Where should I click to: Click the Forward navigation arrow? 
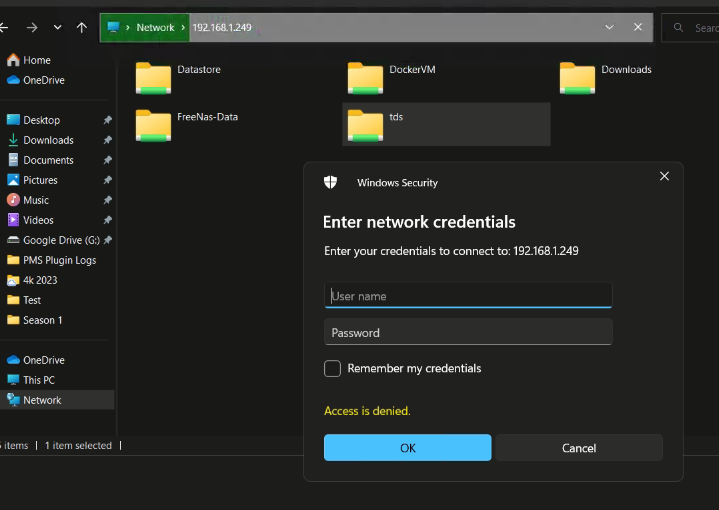click(x=32, y=28)
